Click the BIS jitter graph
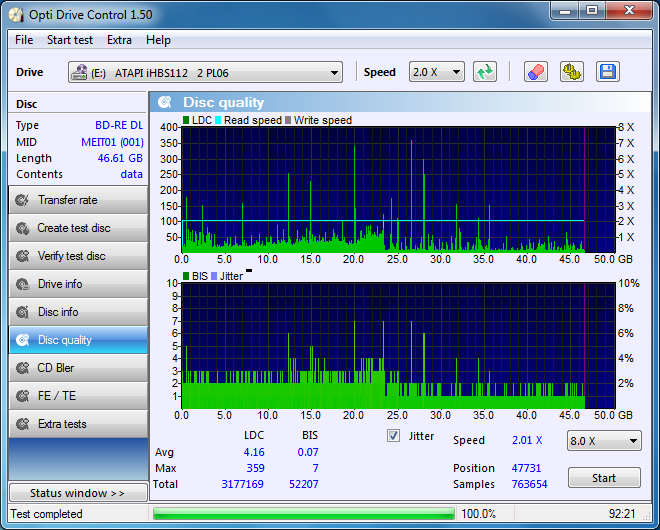Screen dimensions: 660x530 coord(399,345)
